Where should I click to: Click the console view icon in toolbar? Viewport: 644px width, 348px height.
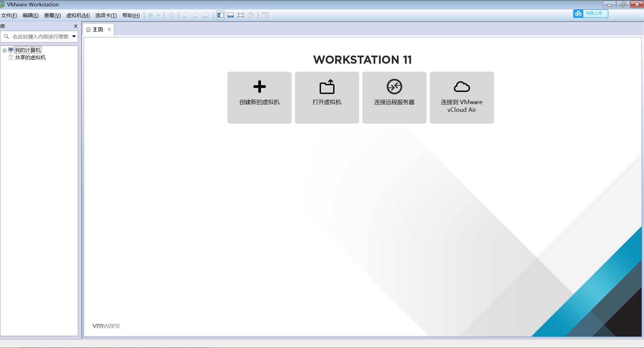(265, 15)
